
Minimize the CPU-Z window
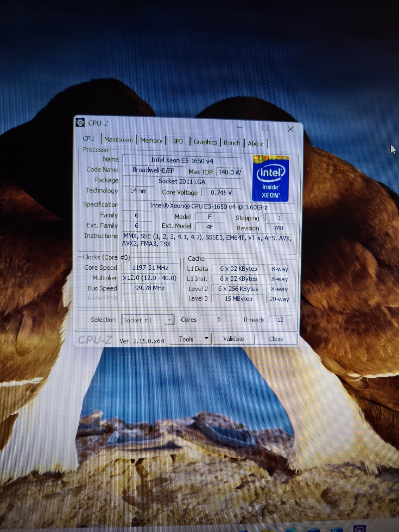click(240, 128)
